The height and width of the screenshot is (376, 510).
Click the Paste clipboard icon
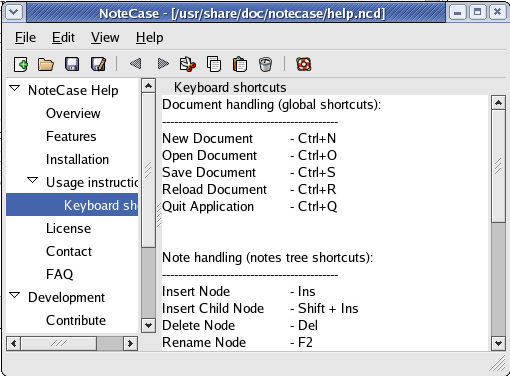point(240,64)
